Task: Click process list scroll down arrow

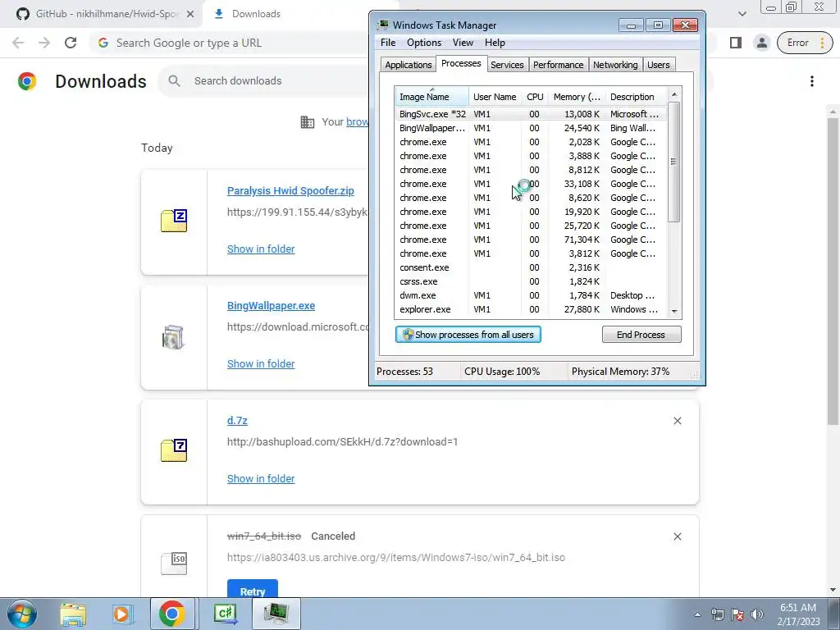Action: (x=674, y=311)
